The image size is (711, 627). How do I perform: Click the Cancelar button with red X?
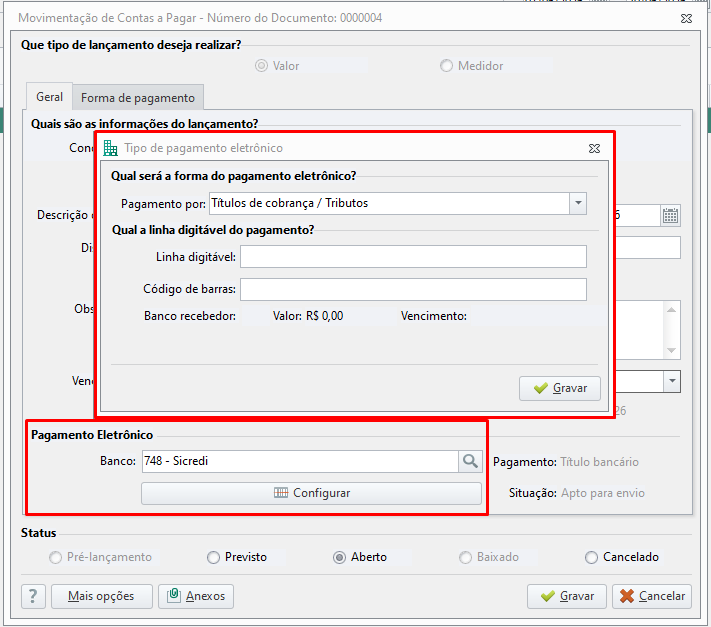[x=652, y=596]
